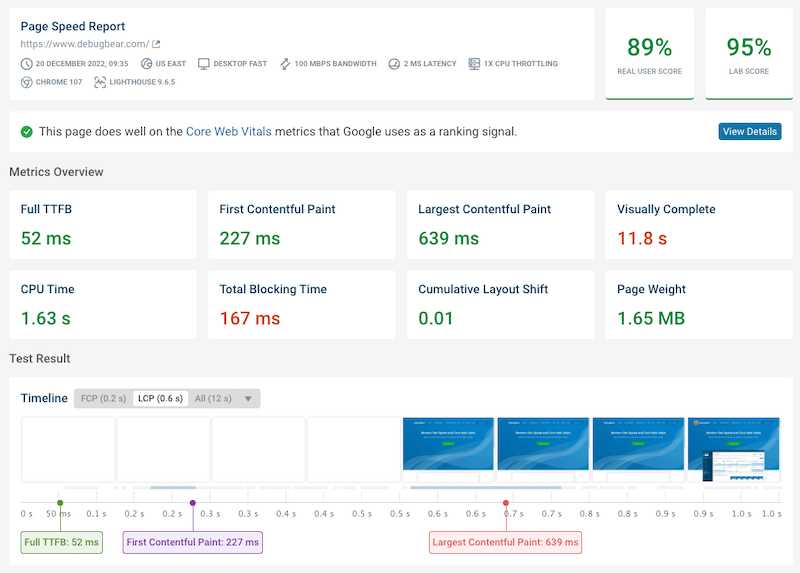Screen dimensions: 800x573
Task: Click the latency gauge icon
Action: tap(394, 64)
